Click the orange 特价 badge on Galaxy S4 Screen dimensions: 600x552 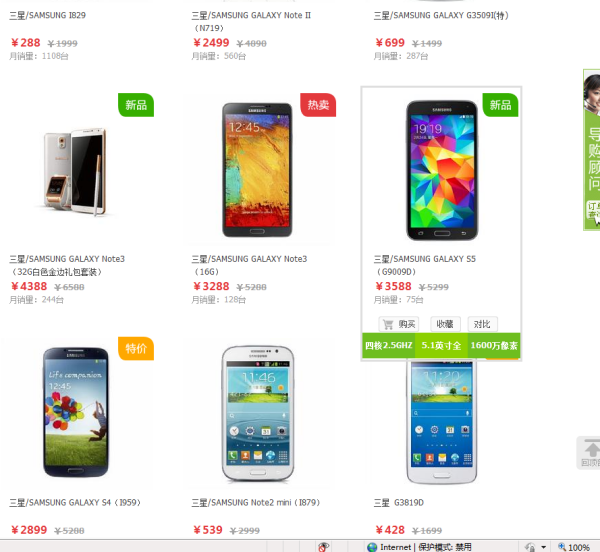click(136, 348)
